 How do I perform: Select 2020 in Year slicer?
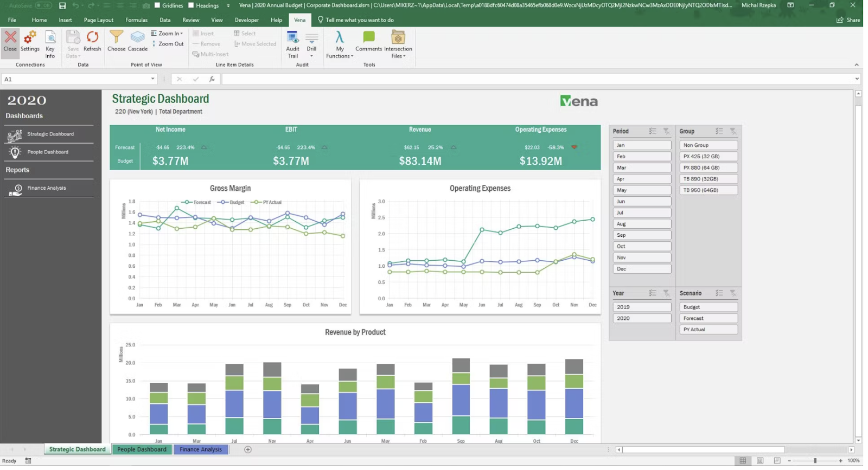click(642, 318)
